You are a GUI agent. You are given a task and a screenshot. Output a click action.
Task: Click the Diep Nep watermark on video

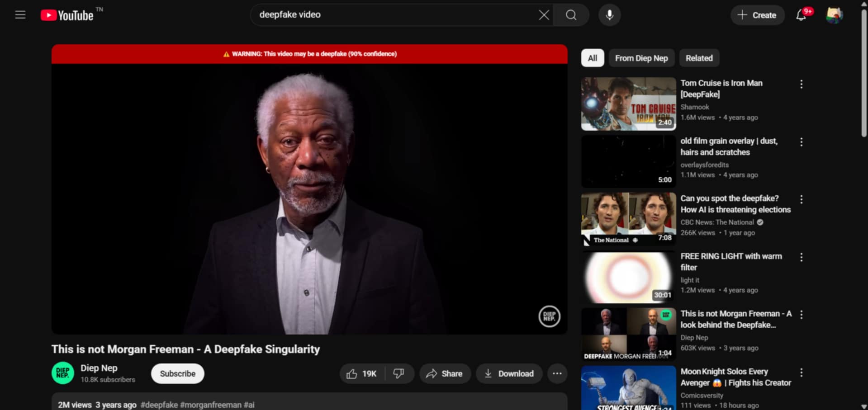pyautogui.click(x=549, y=316)
